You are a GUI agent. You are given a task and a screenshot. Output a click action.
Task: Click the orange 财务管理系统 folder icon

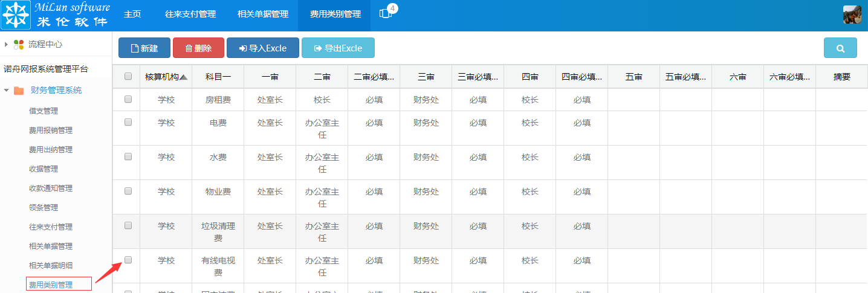pyautogui.click(x=19, y=91)
